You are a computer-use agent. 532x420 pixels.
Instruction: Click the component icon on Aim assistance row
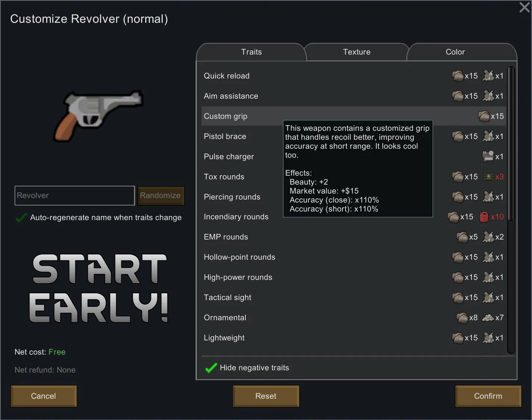tap(488, 96)
